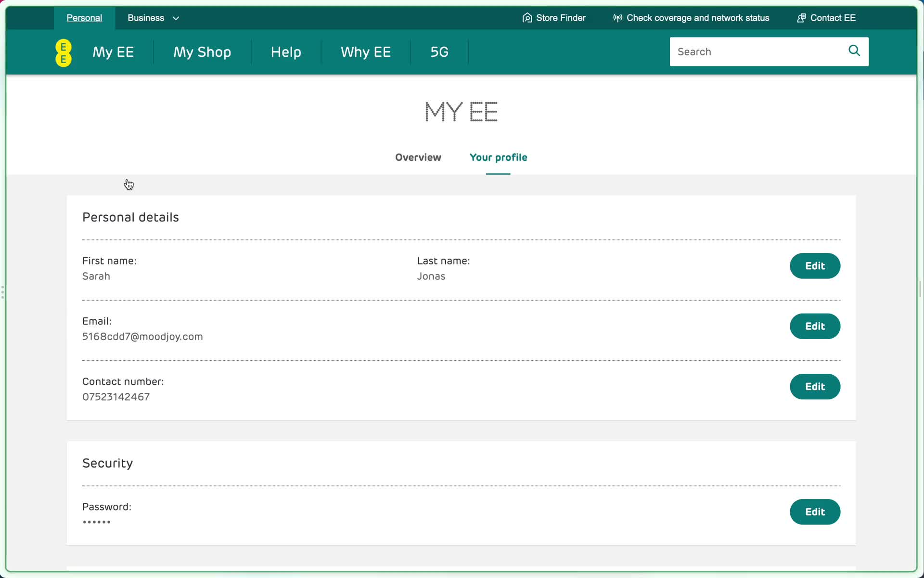This screenshot has width=924, height=578.
Task: Edit the email address
Action: (815, 326)
